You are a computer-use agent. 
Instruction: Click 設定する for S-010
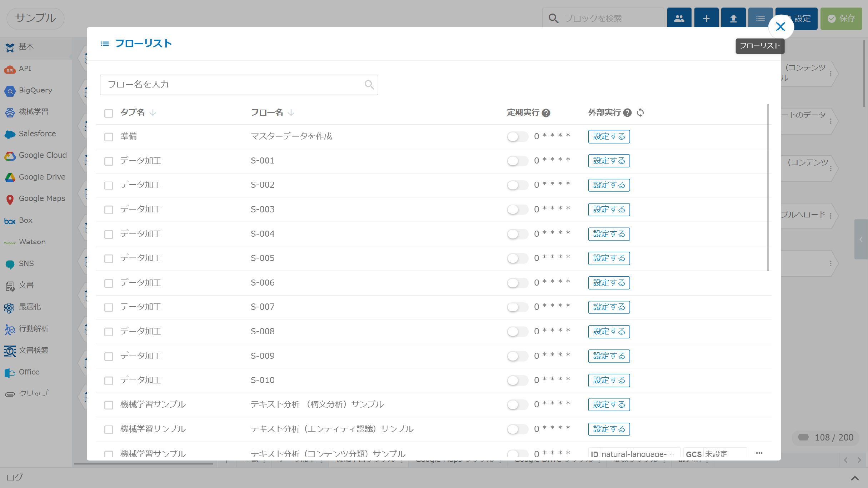[609, 380]
